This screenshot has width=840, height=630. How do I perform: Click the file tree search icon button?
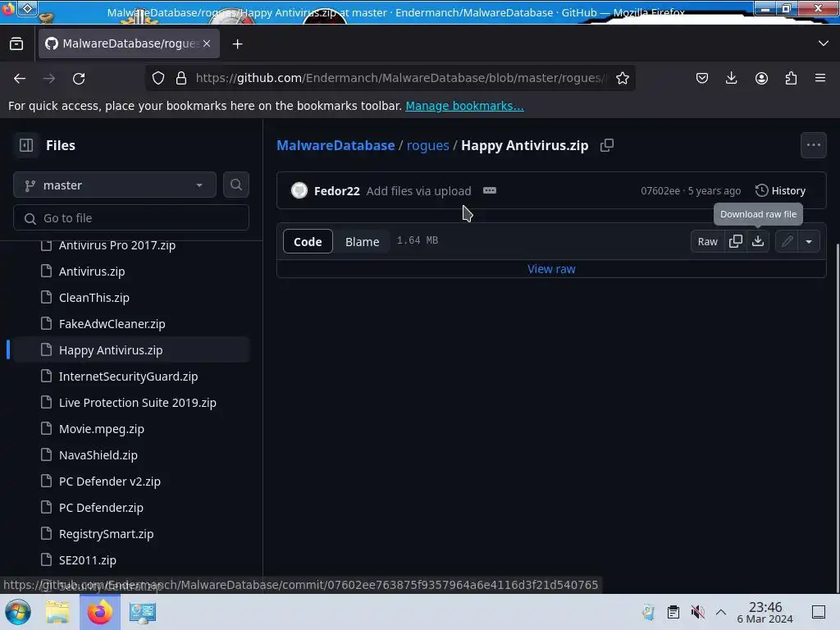coord(235,185)
